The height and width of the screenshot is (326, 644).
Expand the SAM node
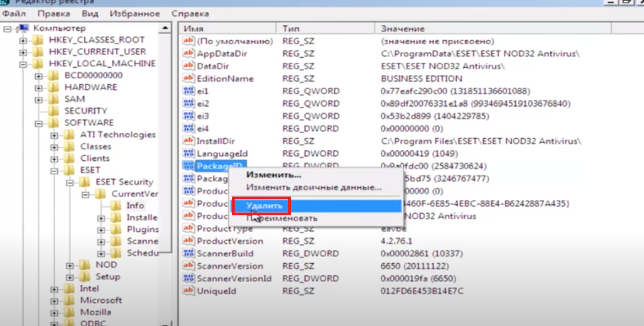pos(39,100)
